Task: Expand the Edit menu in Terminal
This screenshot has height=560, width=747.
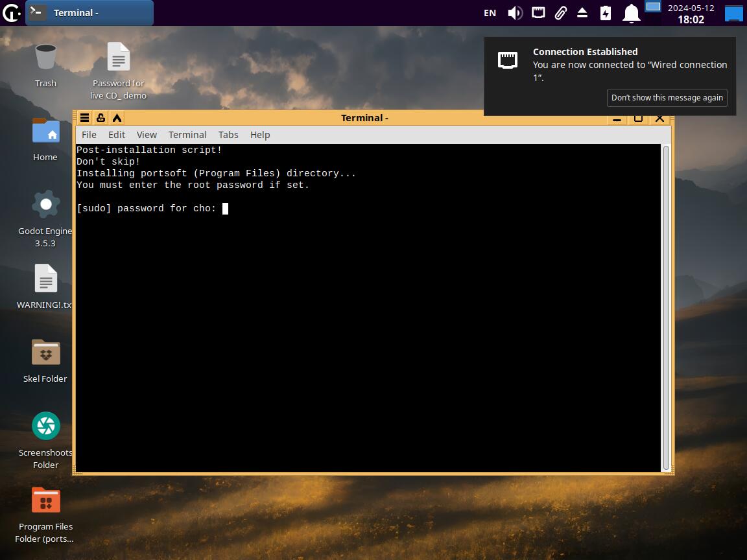Action: click(x=117, y=135)
